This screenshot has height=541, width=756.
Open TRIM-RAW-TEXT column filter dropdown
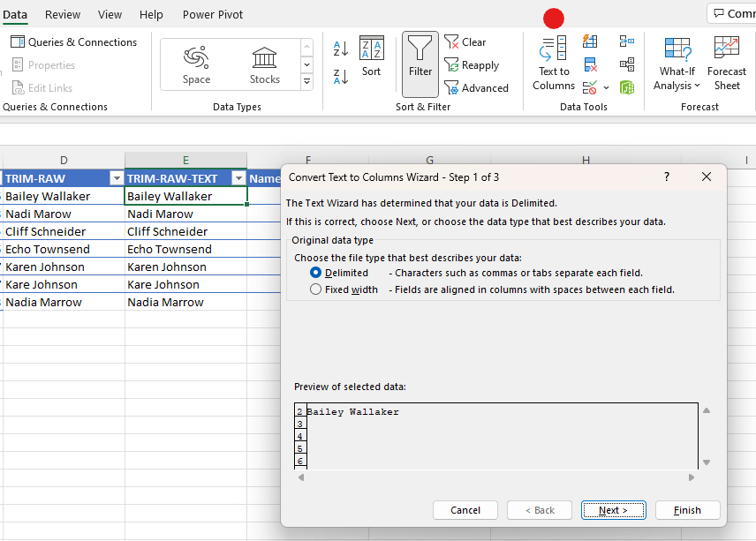[x=238, y=179]
